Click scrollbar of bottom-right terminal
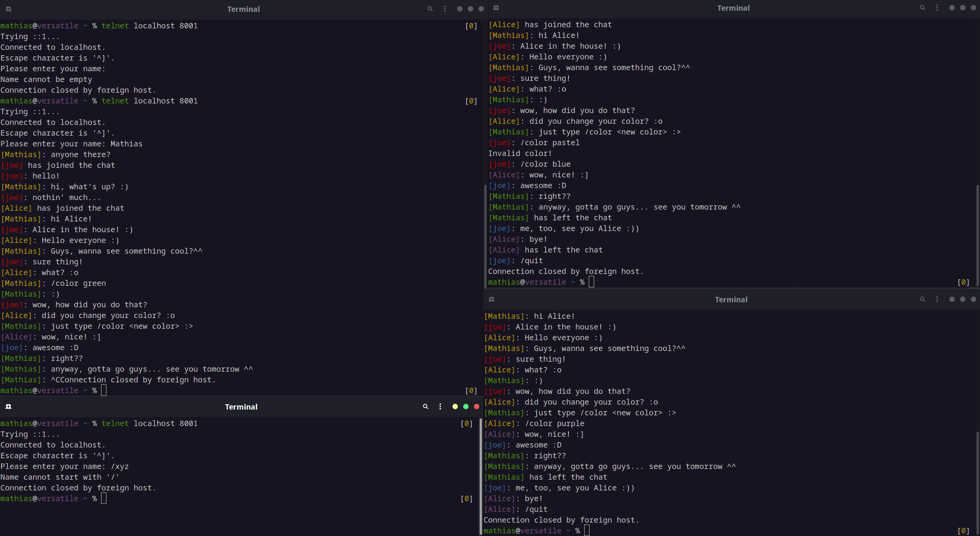 tap(977, 483)
